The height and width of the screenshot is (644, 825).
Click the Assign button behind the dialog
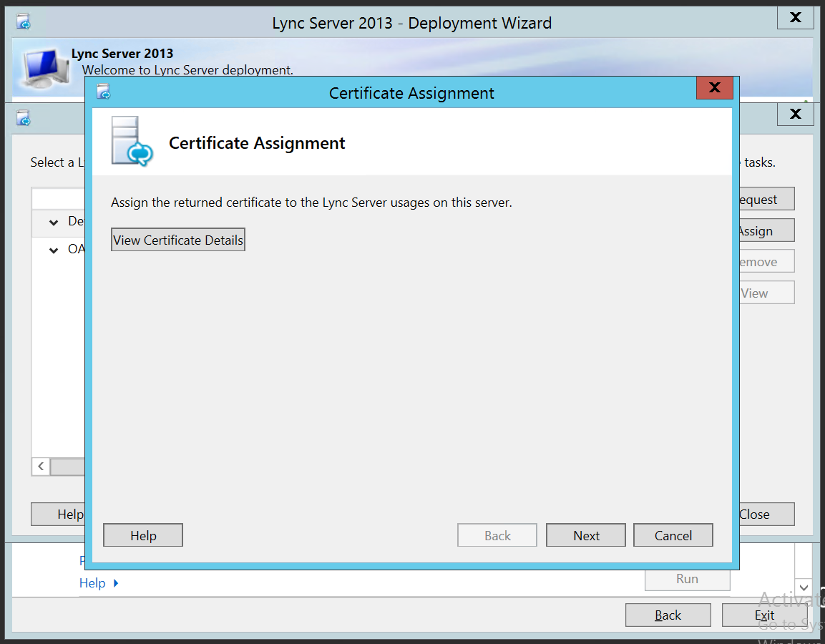tap(766, 230)
